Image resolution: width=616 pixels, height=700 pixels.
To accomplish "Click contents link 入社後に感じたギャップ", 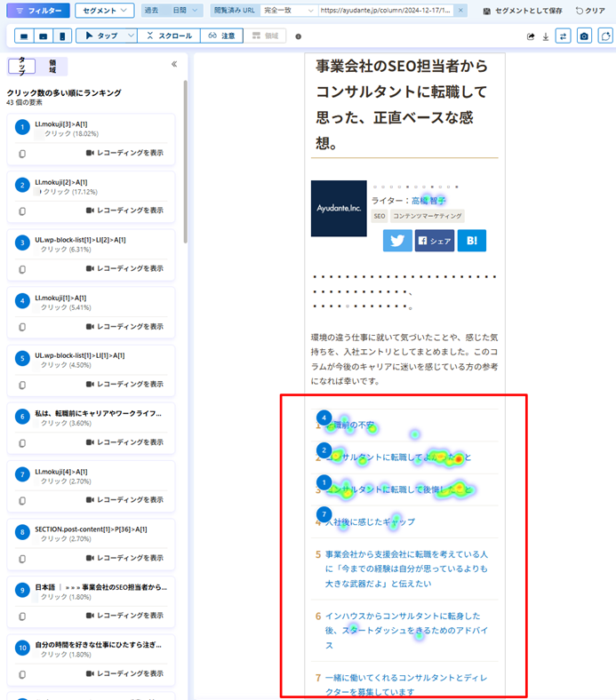I will click(x=370, y=521).
